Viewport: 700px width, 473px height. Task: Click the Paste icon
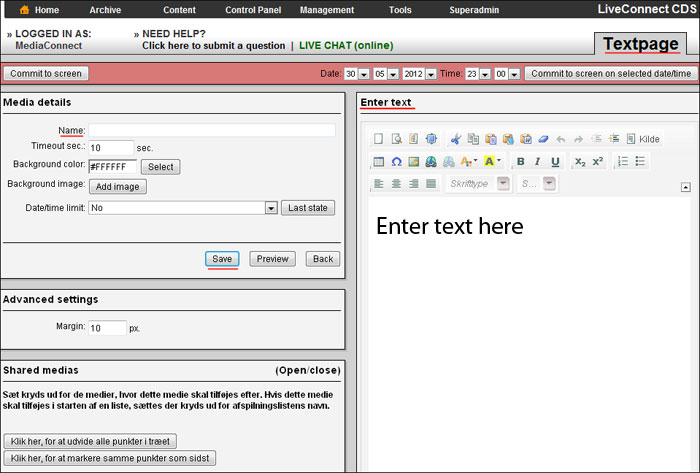491,139
